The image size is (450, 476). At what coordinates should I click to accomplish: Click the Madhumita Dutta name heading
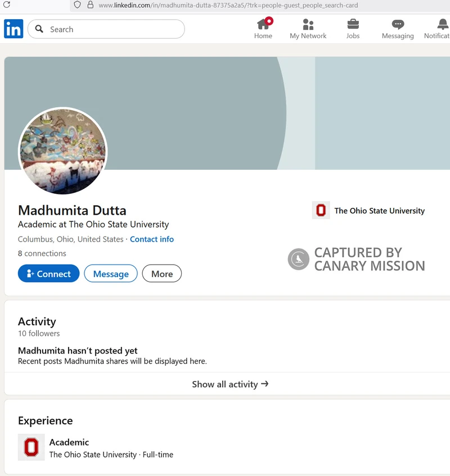72,210
